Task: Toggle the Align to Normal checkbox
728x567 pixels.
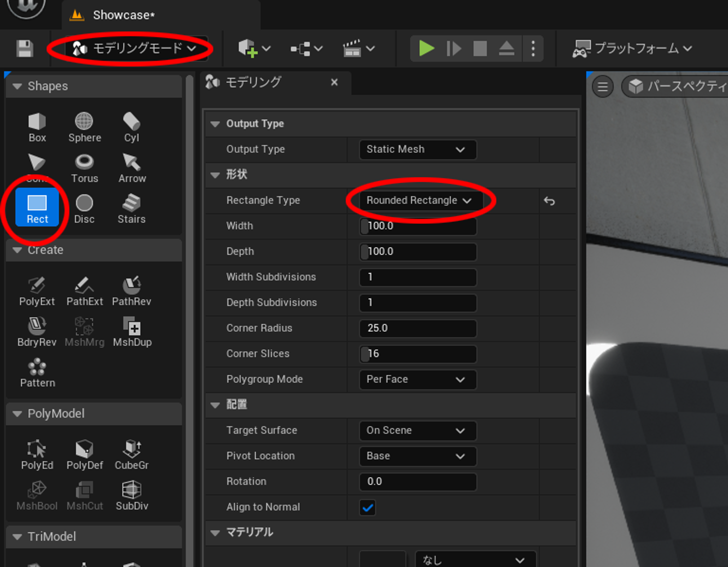Action: 367,507
